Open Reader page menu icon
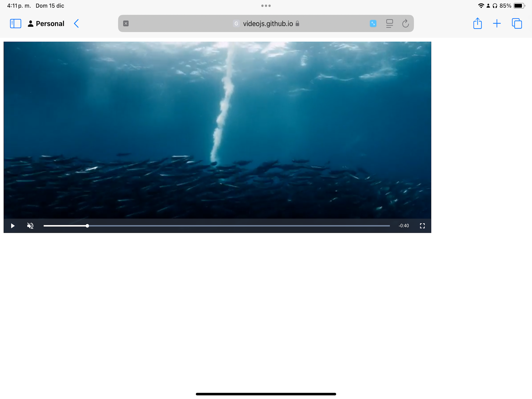This screenshot has height=399, width=532. tap(389, 24)
